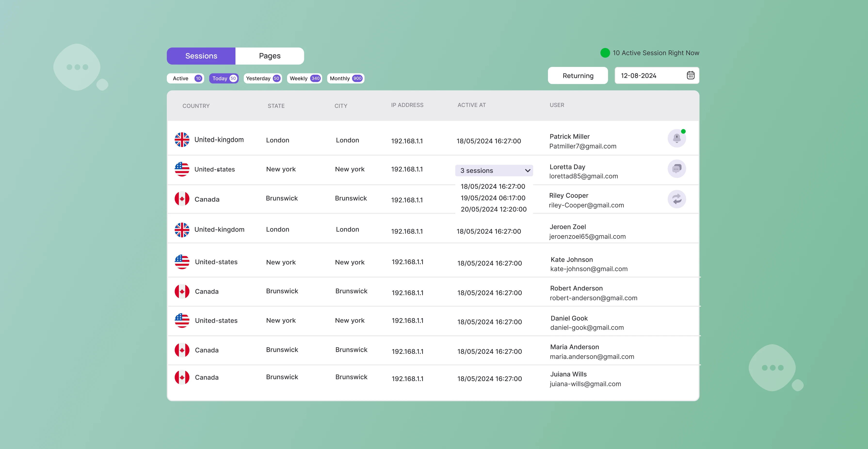Click the notification bell icon for Patrick Miller

pos(677,138)
